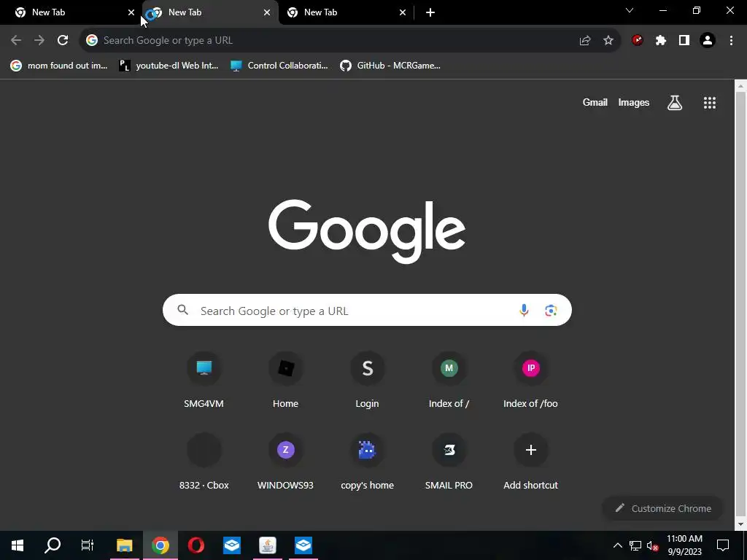Click the Customize Chrome button
The height and width of the screenshot is (560, 747).
[x=662, y=508]
